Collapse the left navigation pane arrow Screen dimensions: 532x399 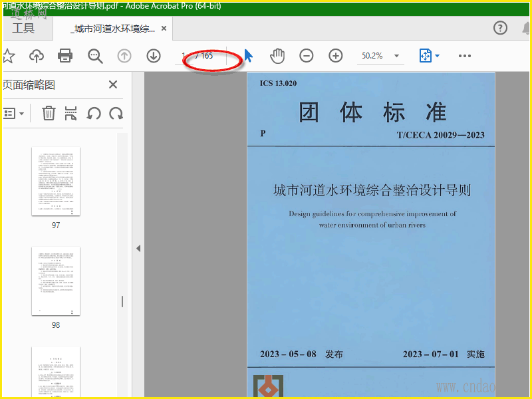pyautogui.click(x=138, y=248)
